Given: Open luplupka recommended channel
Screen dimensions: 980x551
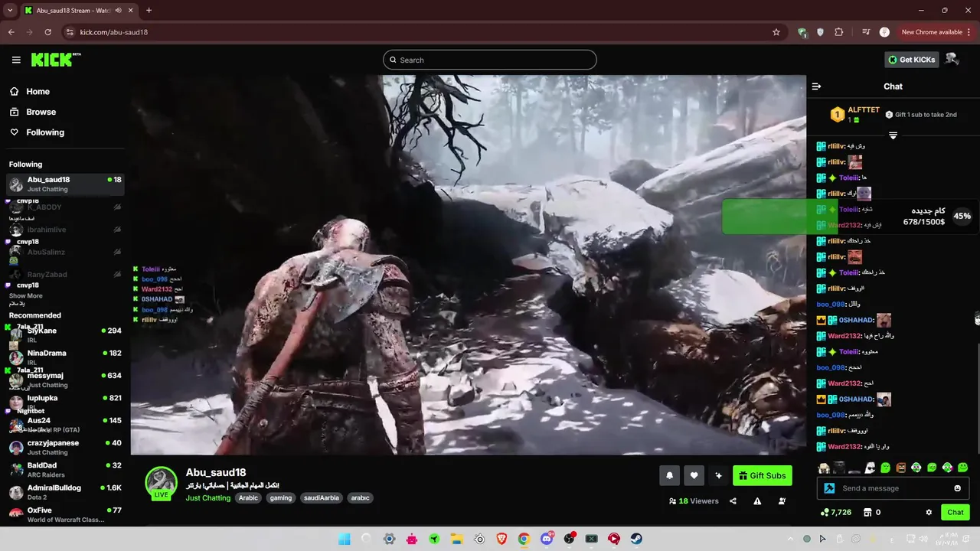Looking at the screenshot, I should point(65,402).
